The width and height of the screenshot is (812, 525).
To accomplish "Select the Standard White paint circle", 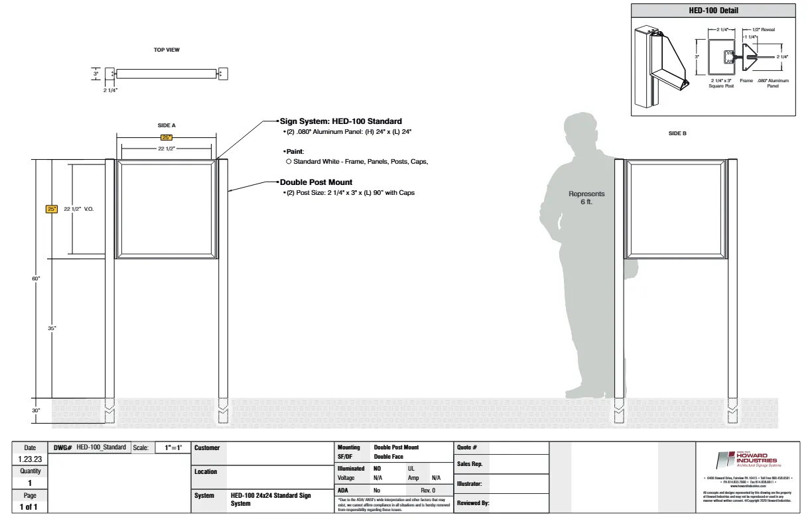I will coord(289,161).
